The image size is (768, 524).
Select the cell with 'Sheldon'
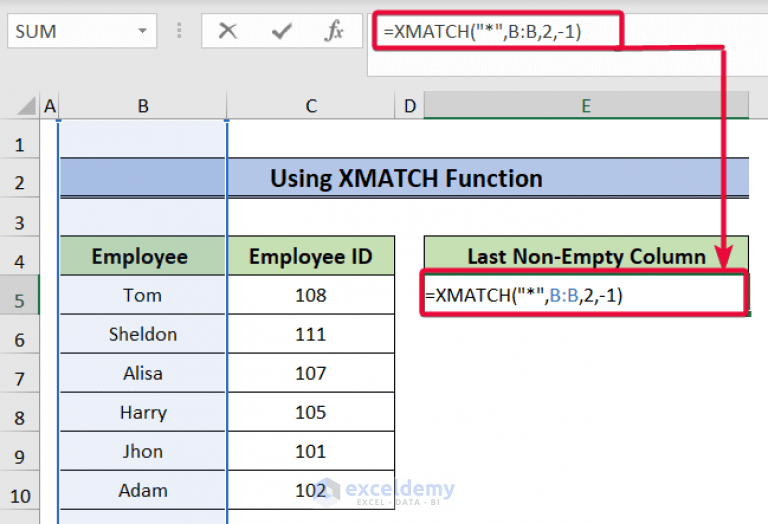point(143,334)
